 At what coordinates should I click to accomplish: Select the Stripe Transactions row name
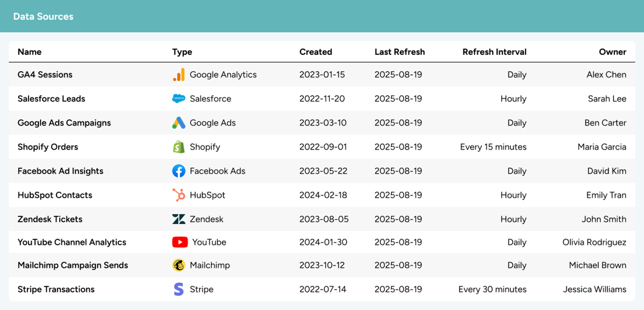point(56,289)
